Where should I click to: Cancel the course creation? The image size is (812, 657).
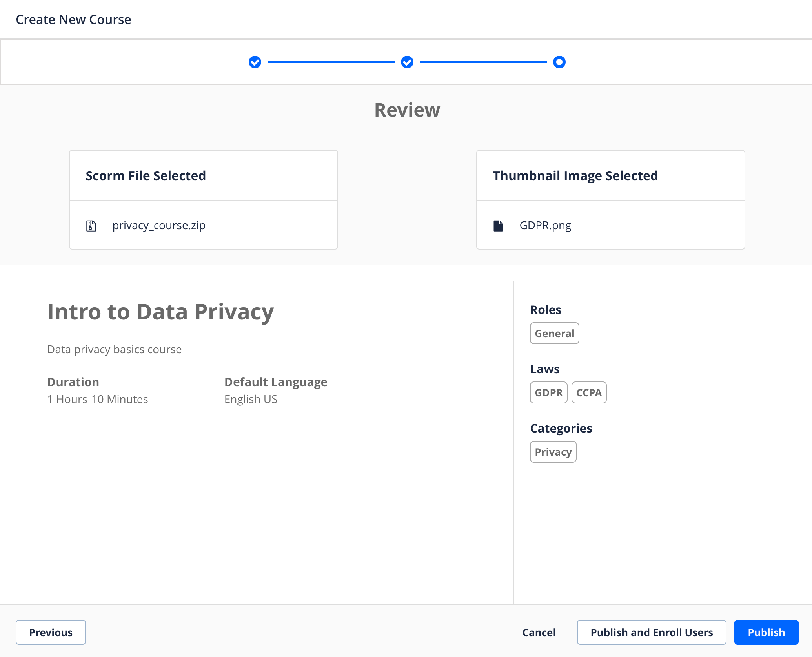[539, 632]
